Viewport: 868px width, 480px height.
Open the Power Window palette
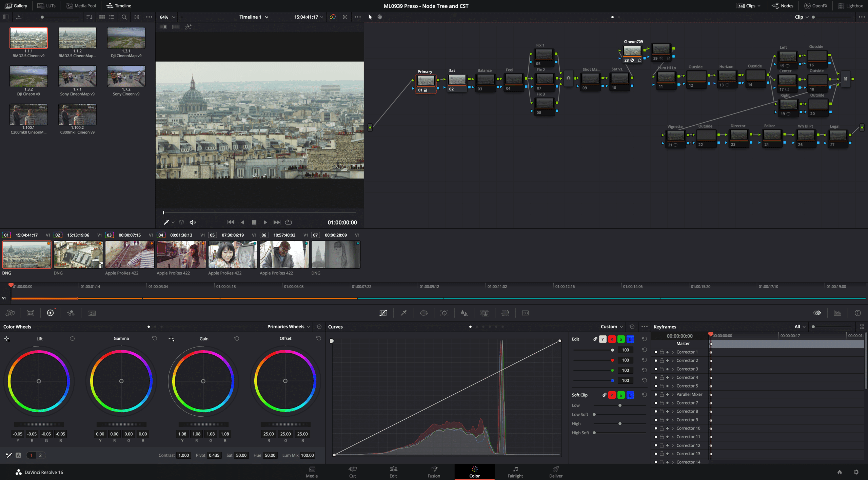pos(424,313)
